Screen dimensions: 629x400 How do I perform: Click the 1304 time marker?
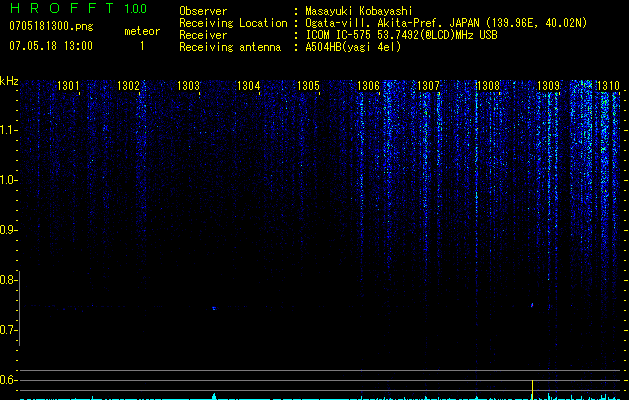point(248,85)
